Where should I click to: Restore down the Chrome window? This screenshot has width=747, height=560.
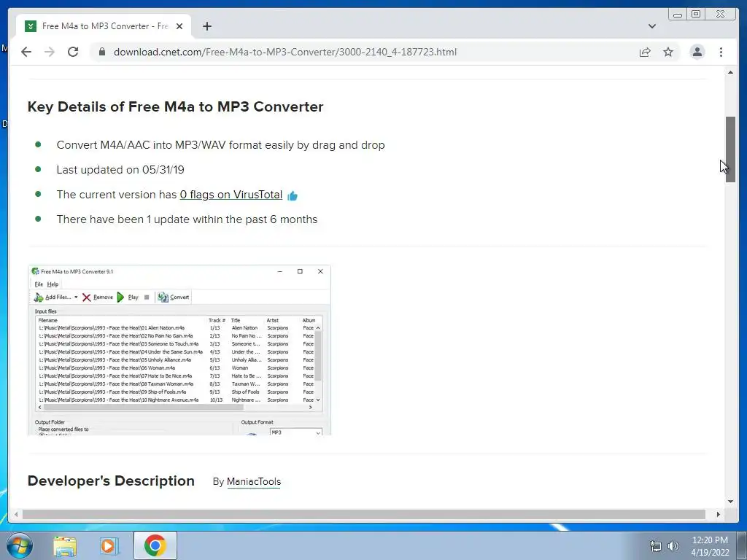[696, 15]
